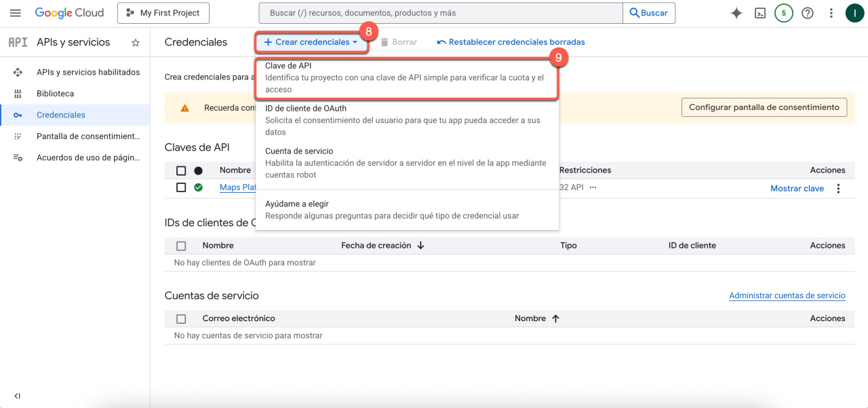Open the three-dot settings menu in header
This screenshot has width=868, height=408.
[831, 13]
